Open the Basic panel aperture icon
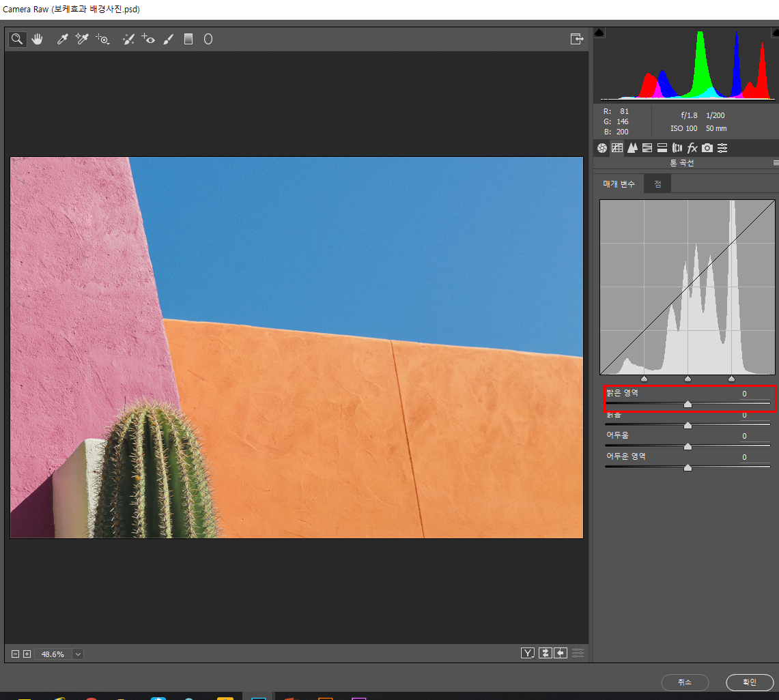The width and height of the screenshot is (779, 700). click(x=602, y=148)
